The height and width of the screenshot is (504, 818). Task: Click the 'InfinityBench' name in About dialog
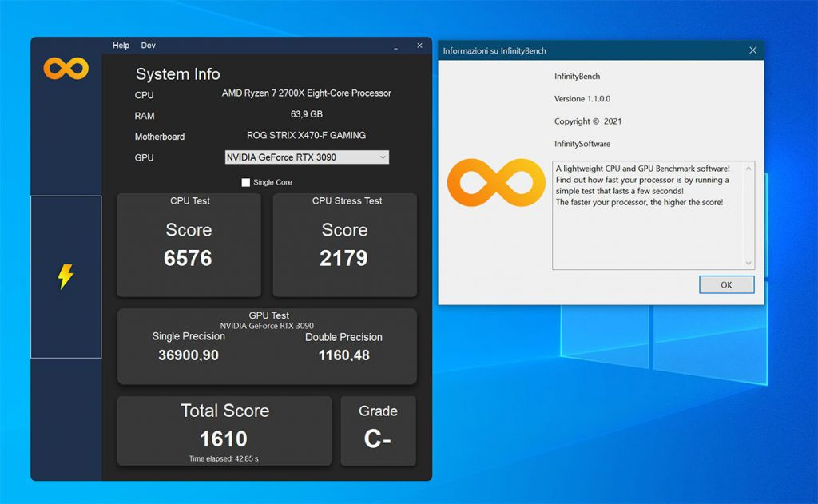pyautogui.click(x=577, y=76)
